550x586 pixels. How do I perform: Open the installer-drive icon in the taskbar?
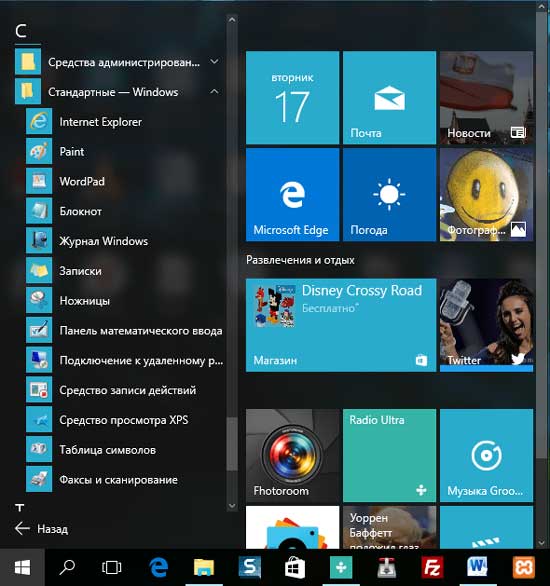[387, 567]
